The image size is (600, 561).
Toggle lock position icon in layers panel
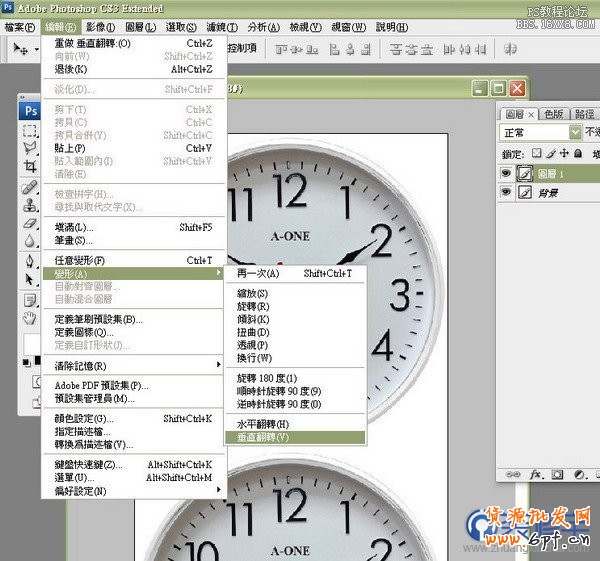coord(564,153)
